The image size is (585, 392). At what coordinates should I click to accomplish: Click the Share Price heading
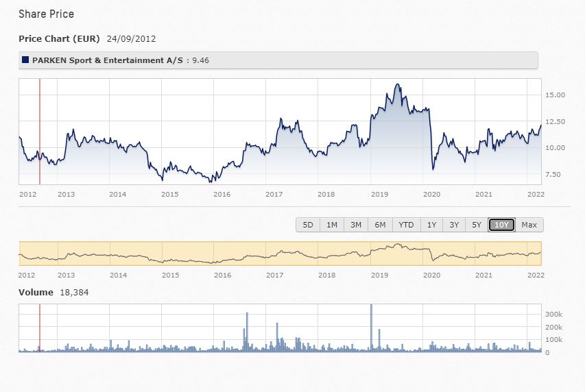[46, 14]
